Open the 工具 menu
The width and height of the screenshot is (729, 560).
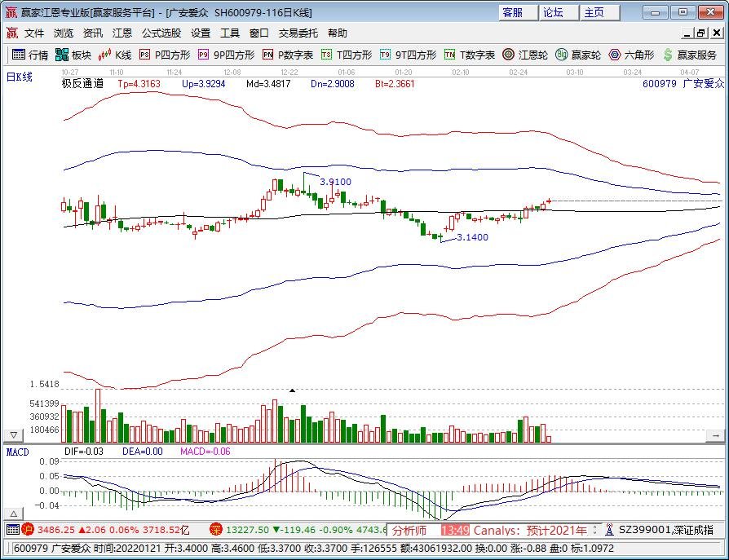coord(230,33)
